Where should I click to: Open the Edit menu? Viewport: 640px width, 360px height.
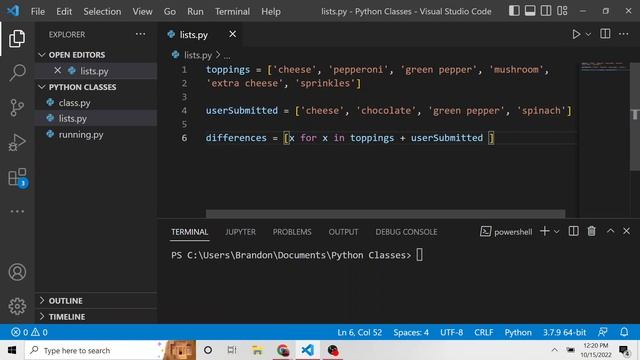64,11
